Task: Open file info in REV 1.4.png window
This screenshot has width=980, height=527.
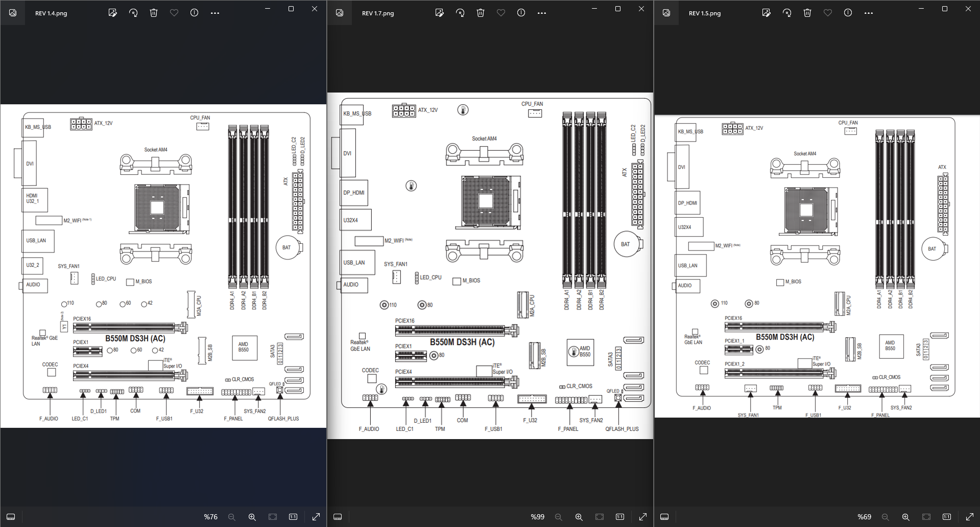Action: coord(195,13)
